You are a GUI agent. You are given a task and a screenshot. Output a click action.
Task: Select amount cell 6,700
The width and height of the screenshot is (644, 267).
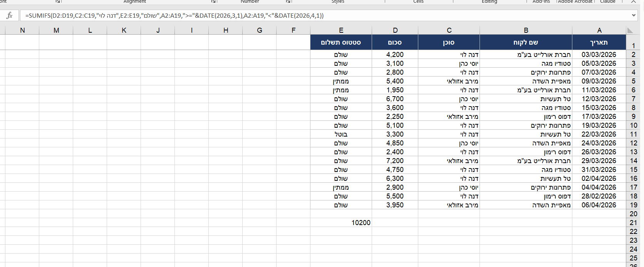(x=395, y=99)
